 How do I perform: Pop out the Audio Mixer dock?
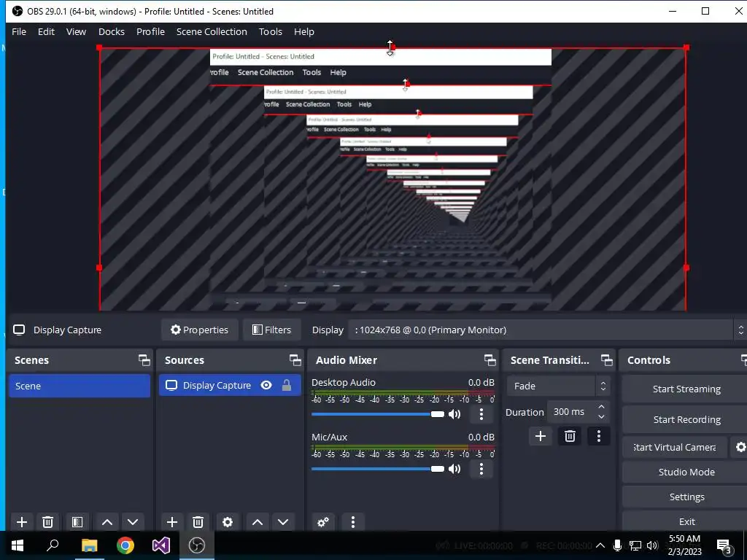489,360
